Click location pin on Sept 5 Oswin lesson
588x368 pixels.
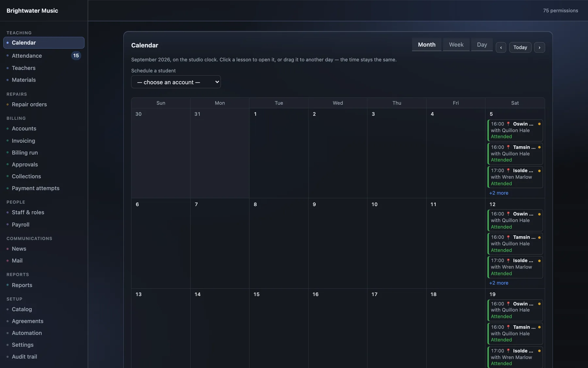pyautogui.click(x=508, y=124)
